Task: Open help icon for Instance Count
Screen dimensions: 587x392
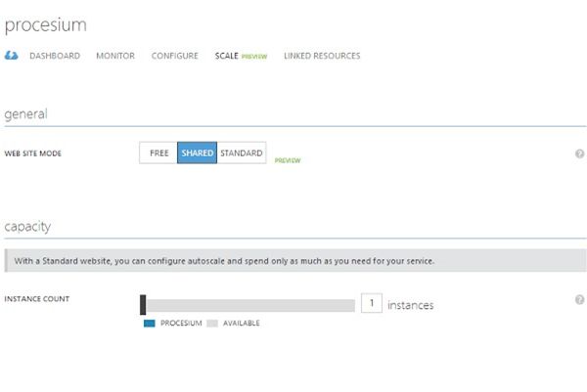Action: pyautogui.click(x=579, y=299)
